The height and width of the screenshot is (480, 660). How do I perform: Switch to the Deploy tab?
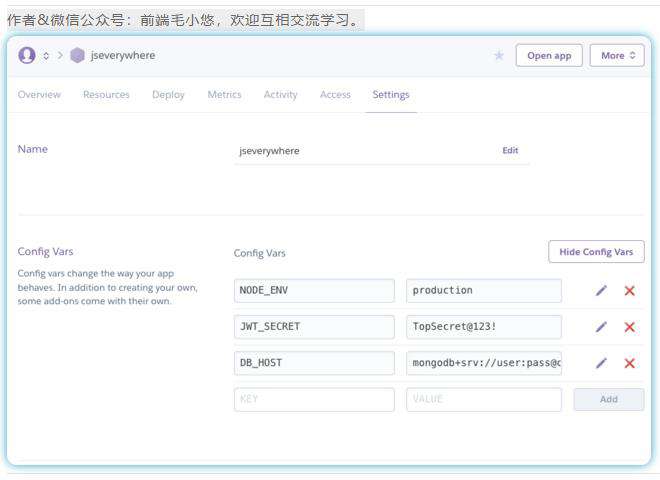coord(168,95)
